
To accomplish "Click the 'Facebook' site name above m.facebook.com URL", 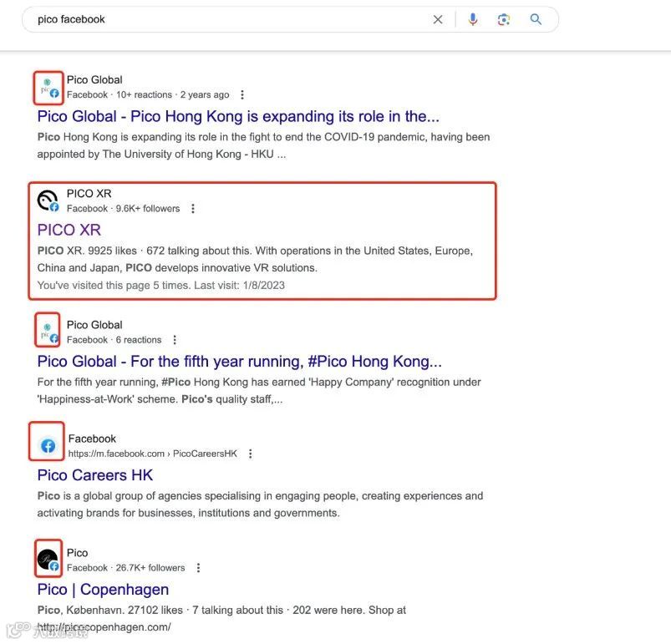I will click(92, 439).
